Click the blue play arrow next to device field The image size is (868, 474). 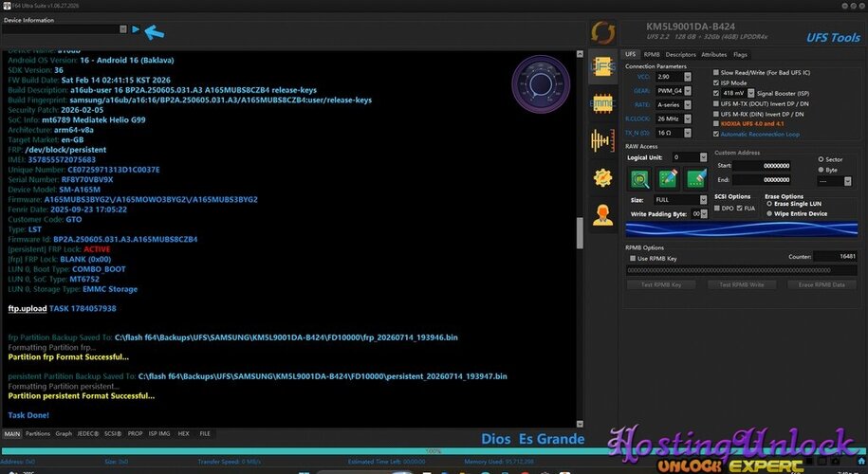click(136, 29)
